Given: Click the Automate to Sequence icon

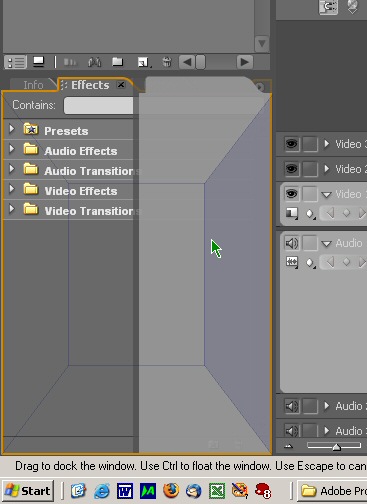Looking at the screenshot, I should point(70,62).
